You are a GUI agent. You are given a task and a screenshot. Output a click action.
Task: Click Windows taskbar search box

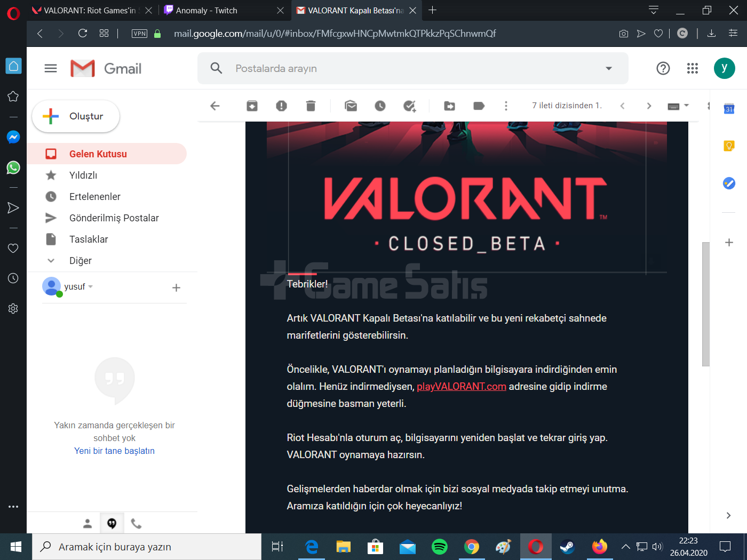pyautogui.click(x=147, y=547)
